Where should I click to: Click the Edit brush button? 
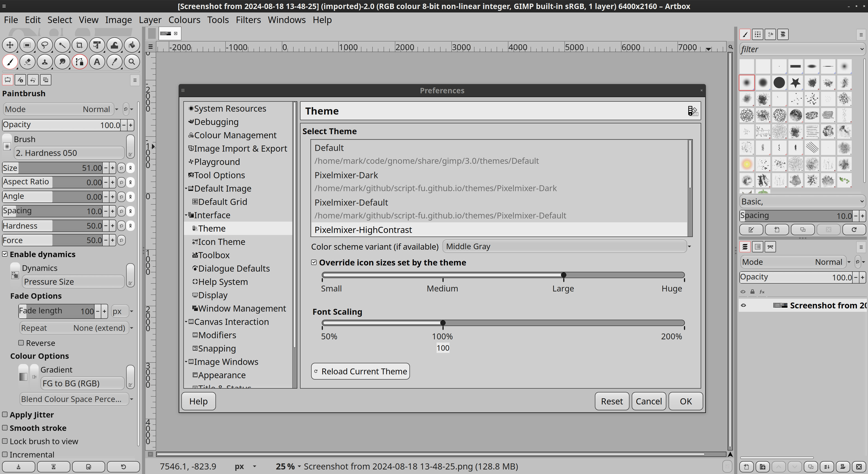751,230
